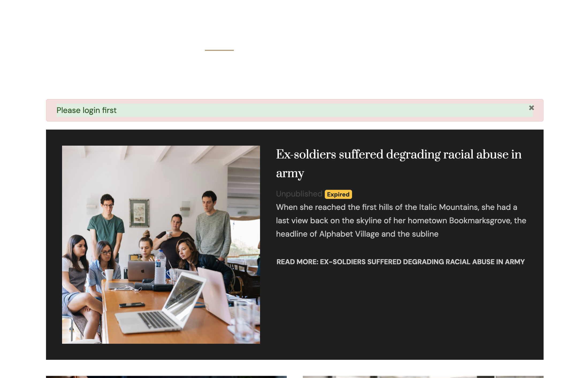
Task: Click the man in green t-shirt
Action: pyautogui.click(x=106, y=228)
